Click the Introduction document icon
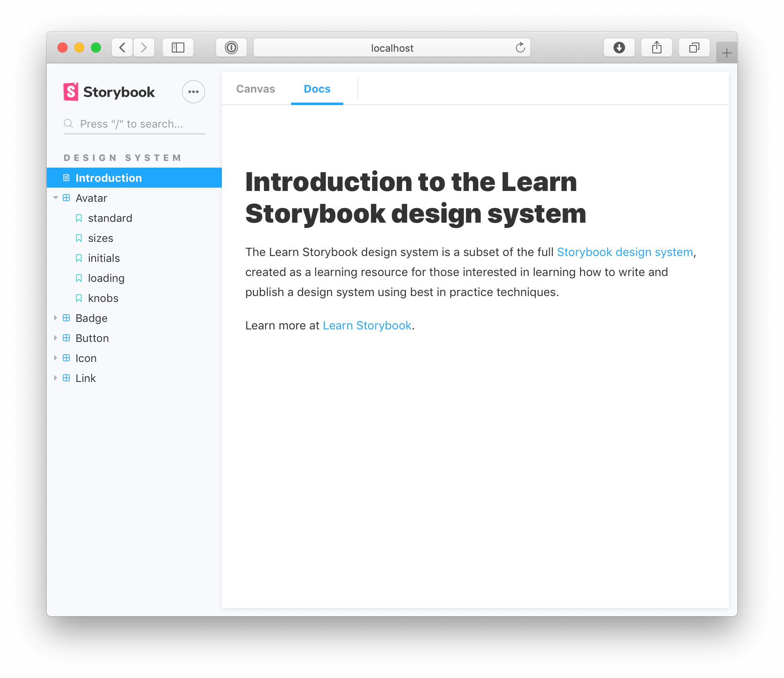The width and height of the screenshot is (784, 678). 66,178
